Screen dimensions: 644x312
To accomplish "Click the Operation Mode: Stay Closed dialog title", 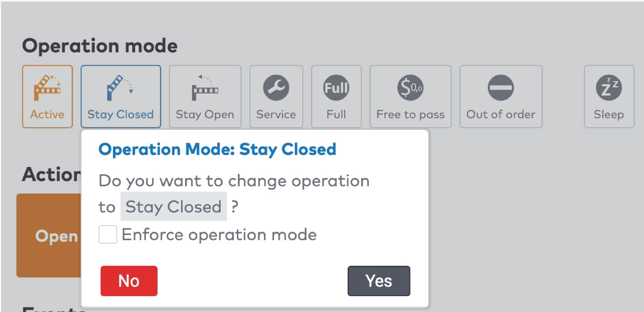I will (x=218, y=149).
